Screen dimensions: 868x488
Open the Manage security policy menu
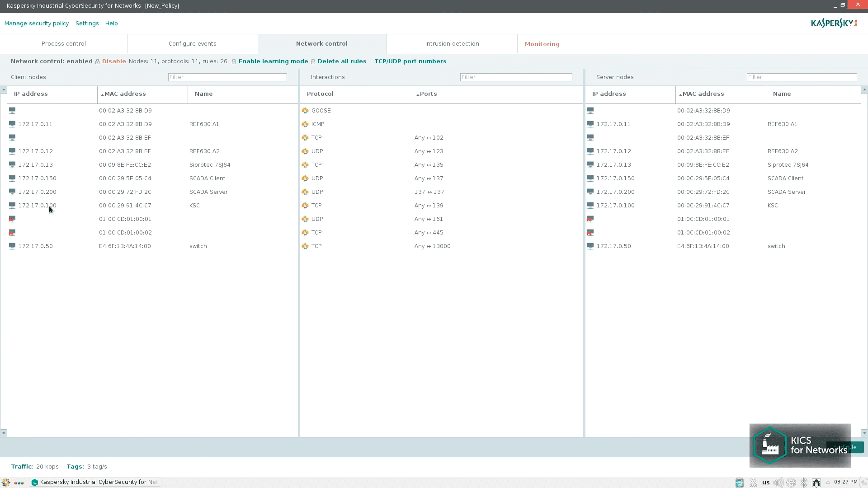(37, 23)
